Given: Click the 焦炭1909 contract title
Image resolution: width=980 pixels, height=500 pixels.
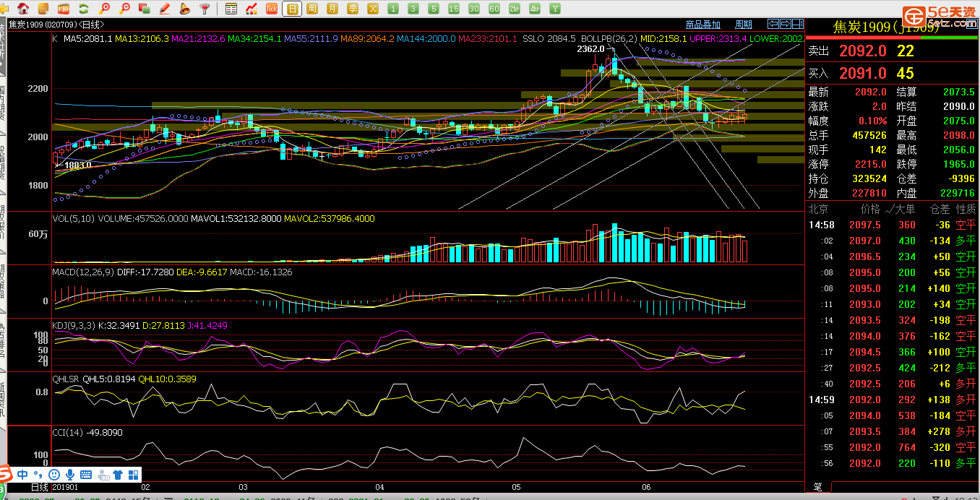Looking at the screenshot, I should (x=886, y=27).
